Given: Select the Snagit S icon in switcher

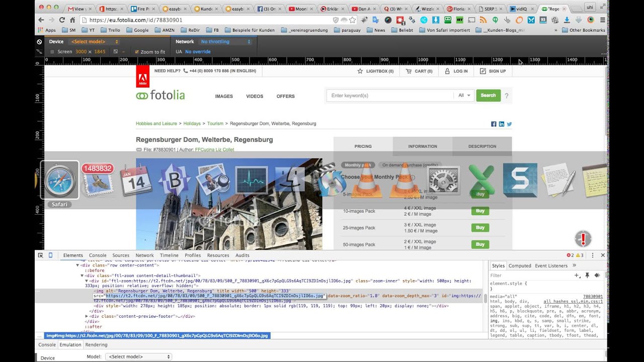Looking at the screenshot, I should [x=520, y=180].
